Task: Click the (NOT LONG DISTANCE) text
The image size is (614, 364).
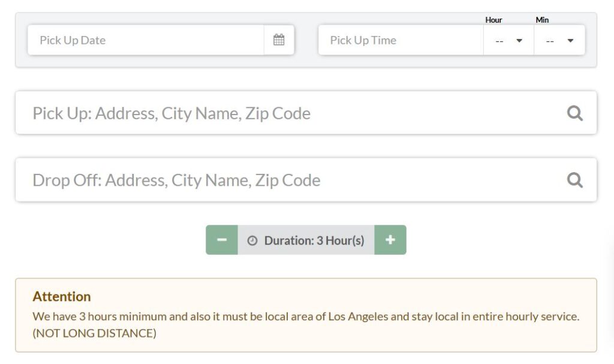Action: tap(94, 333)
